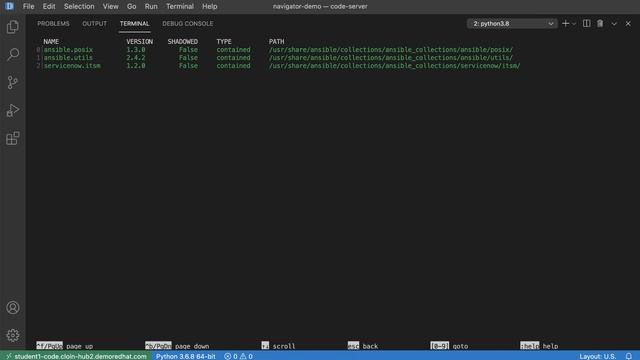Click the 'goto' hint in terminal footer
The width and height of the screenshot is (640, 360).
point(460,346)
